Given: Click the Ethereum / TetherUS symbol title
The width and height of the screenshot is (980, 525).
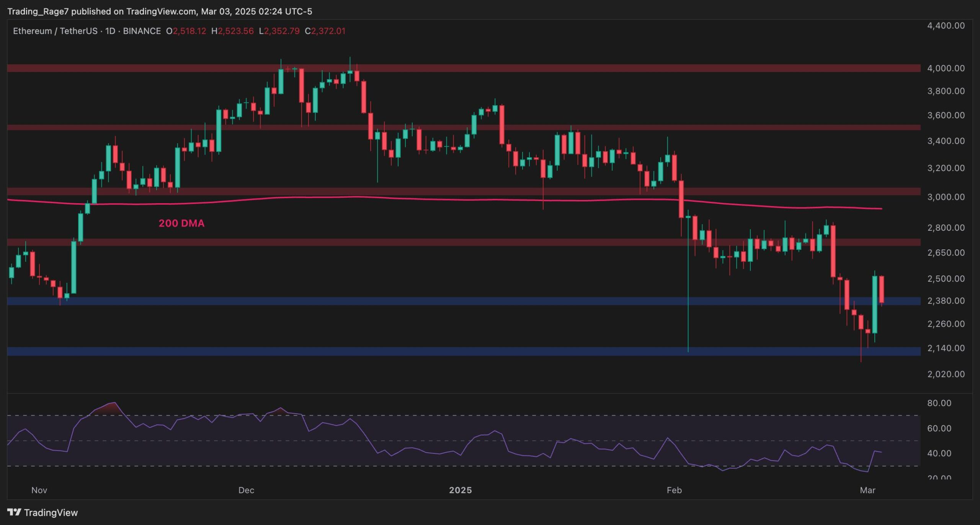Looking at the screenshot, I should 55,31.
